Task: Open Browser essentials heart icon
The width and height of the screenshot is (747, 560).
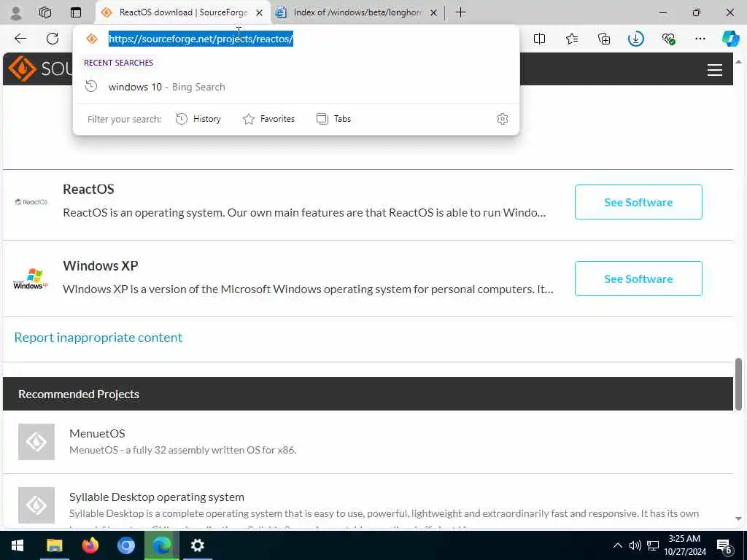Action: [668, 39]
